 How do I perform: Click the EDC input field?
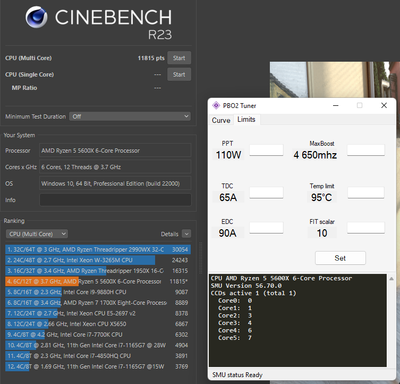pyautogui.click(x=266, y=228)
